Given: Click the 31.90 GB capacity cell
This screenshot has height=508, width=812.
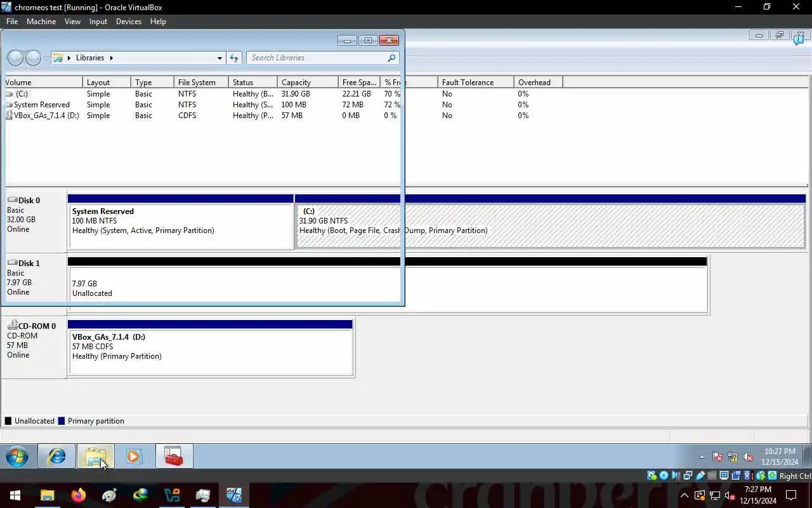Looking at the screenshot, I should pos(296,94).
